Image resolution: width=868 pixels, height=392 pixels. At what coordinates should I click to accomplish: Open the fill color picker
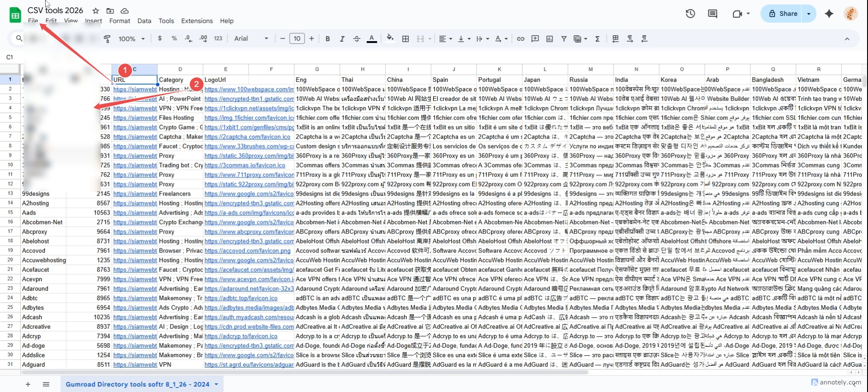tap(390, 38)
